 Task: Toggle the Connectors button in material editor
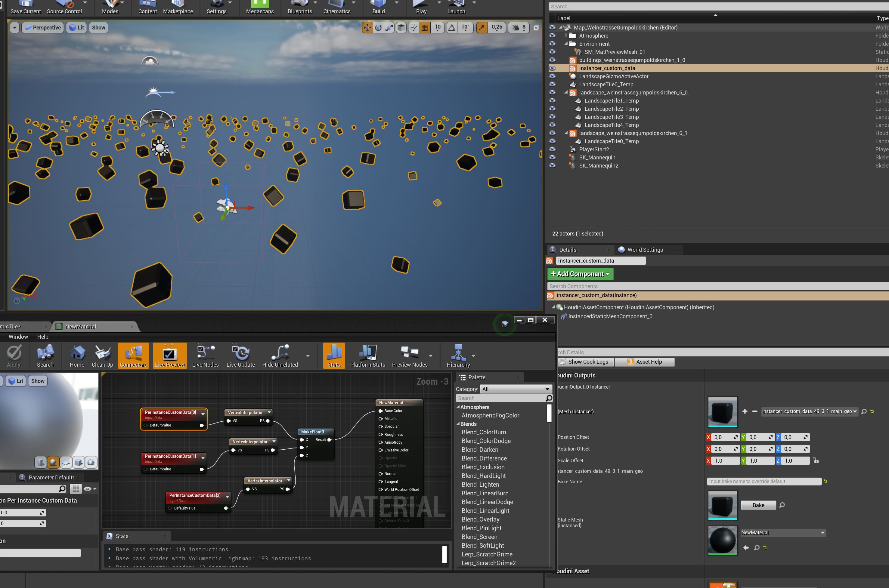tap(134, 356)
